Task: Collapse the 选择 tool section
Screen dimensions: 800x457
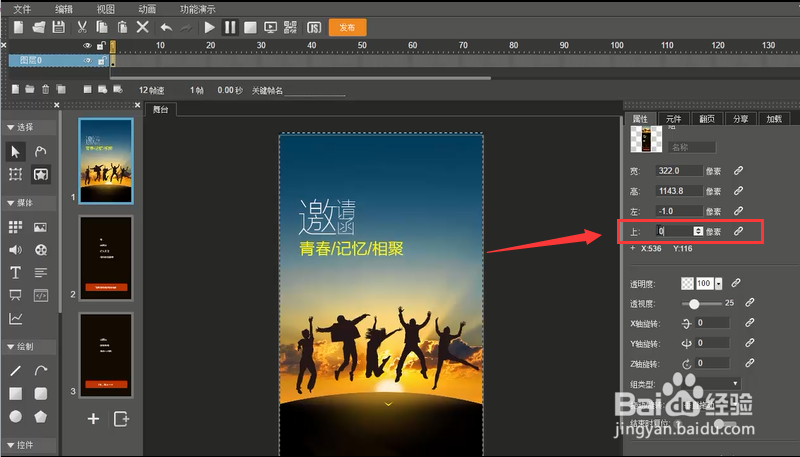Action: point(11,128)
